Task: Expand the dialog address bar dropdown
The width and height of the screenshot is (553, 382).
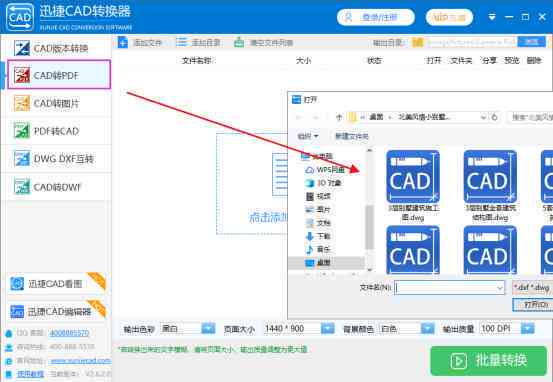Action: coord(483,117)
